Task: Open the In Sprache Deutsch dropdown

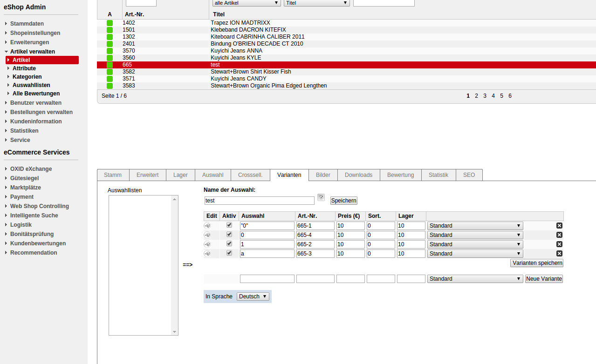Action: (253, 297)
